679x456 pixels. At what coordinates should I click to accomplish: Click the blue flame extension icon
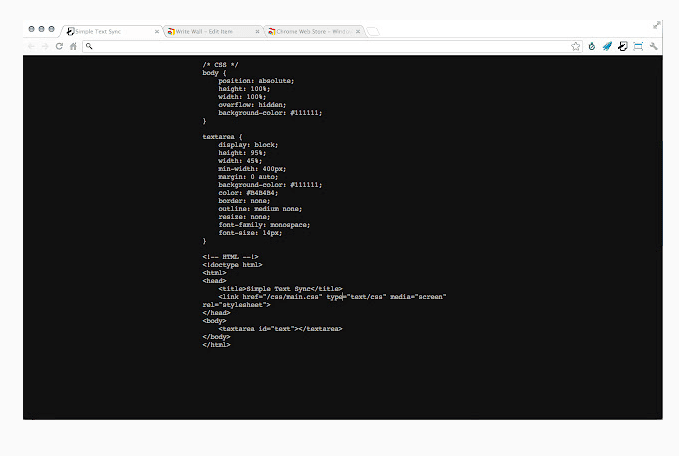coord(592,46)
